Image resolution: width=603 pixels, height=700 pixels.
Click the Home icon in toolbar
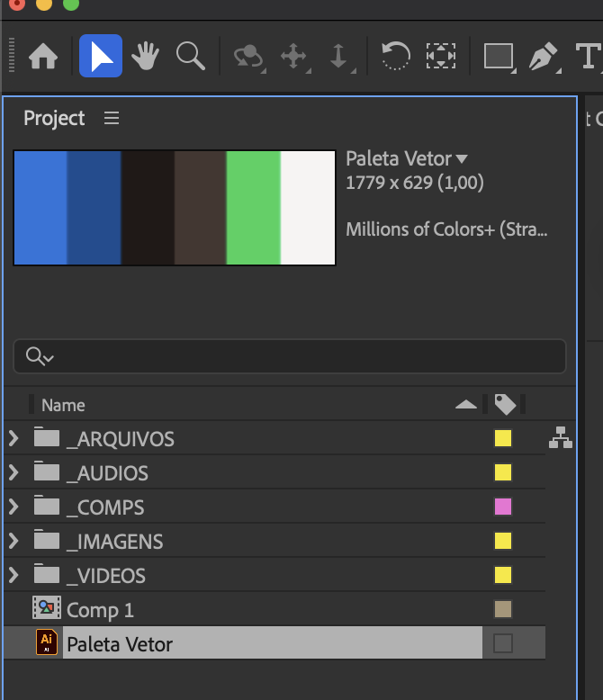pyautogui.click(x=42, y=57)
